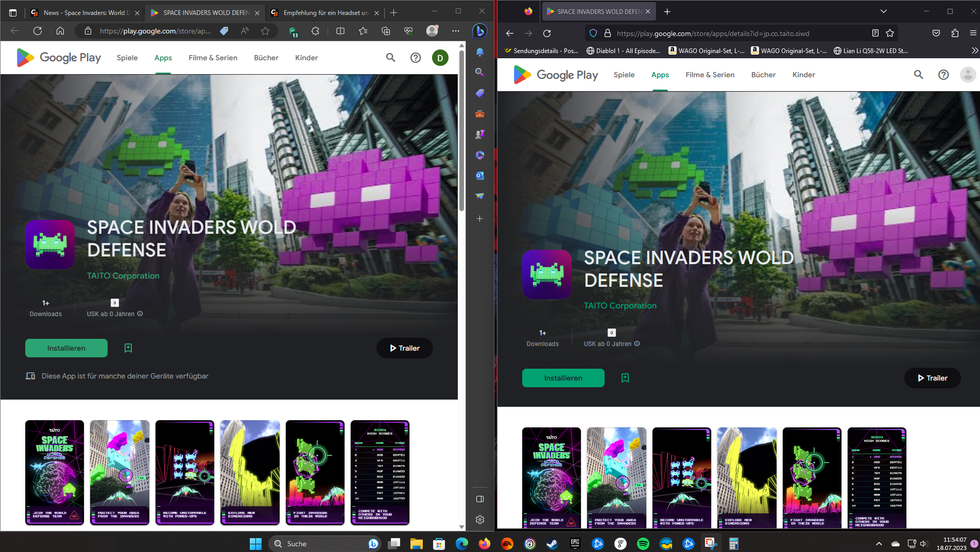
Task: Save page to Pocket in Firefox
Action: tap(936, 33)
